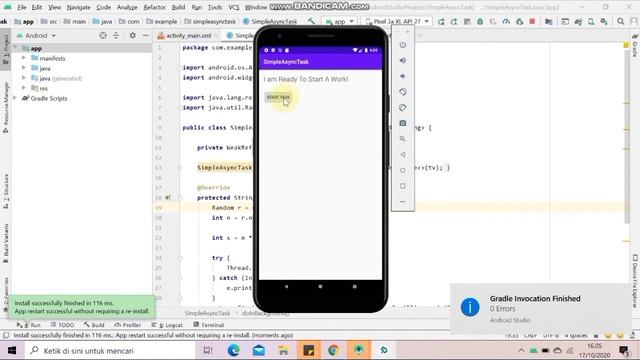Image resolution: width=640 pixels, height=360 pixels.
Task: Open the Pixel 3a XL device dropdown
Action: coord(397,21)
